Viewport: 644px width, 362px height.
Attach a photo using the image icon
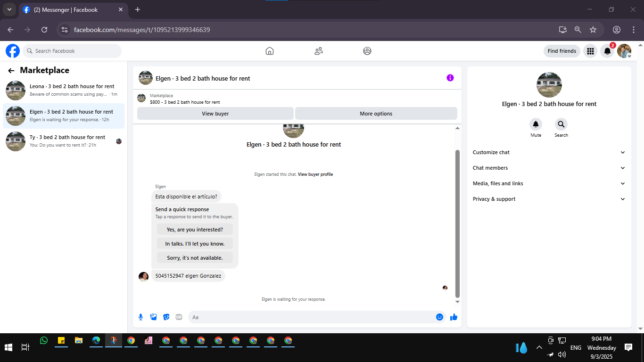click(x=153, y=317)
